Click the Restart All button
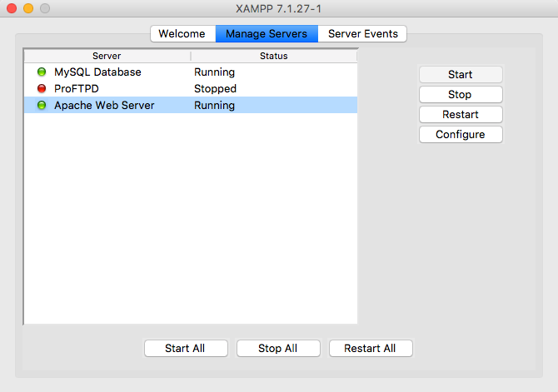Image resolution: width=558 pixels, height=392 pixels. pyautogui.click(x=371, y=348)
